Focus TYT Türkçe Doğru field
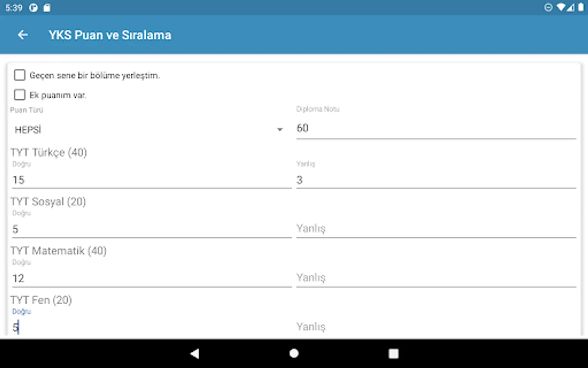Screen dimensions: 588x368 click(x=151, y=180)
